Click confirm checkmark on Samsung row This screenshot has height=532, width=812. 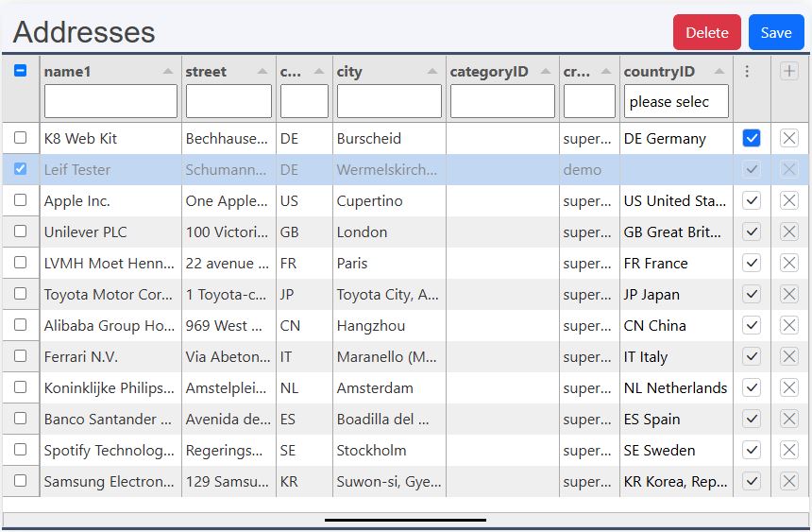coord(752,481)
